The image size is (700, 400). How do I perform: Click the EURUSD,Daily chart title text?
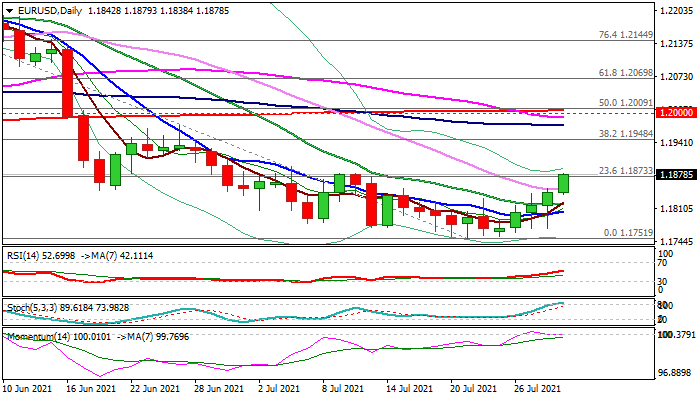[48, 10]
